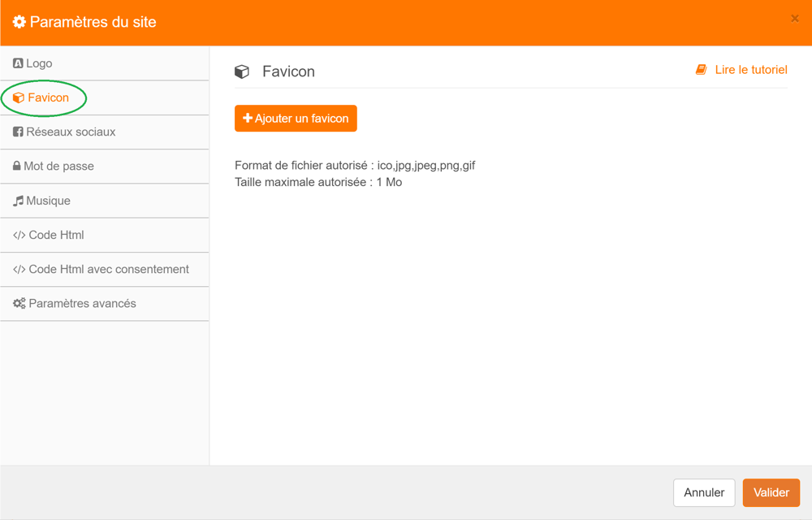This screenshot has height=520, width=812.
Task: Cancel changes with the Annuler button
Action: [x=704, y=492]
